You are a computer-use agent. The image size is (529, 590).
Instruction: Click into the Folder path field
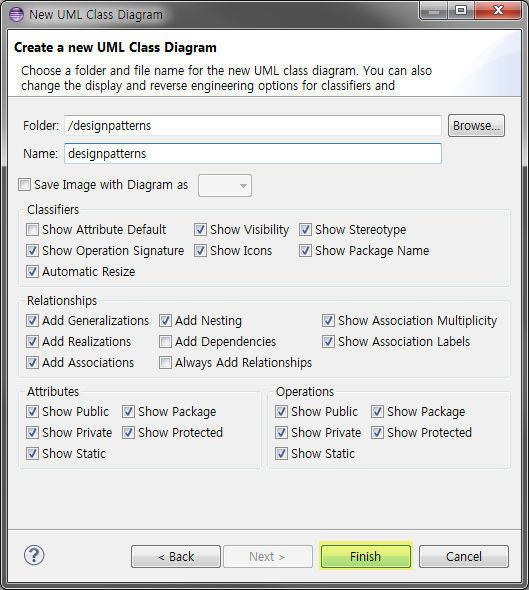point(253,126)
